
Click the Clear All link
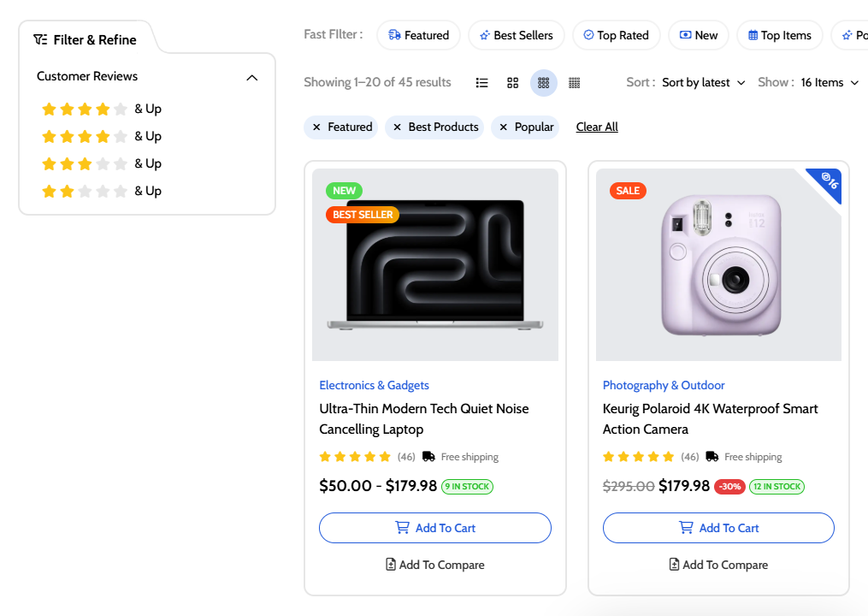[597, 127]
